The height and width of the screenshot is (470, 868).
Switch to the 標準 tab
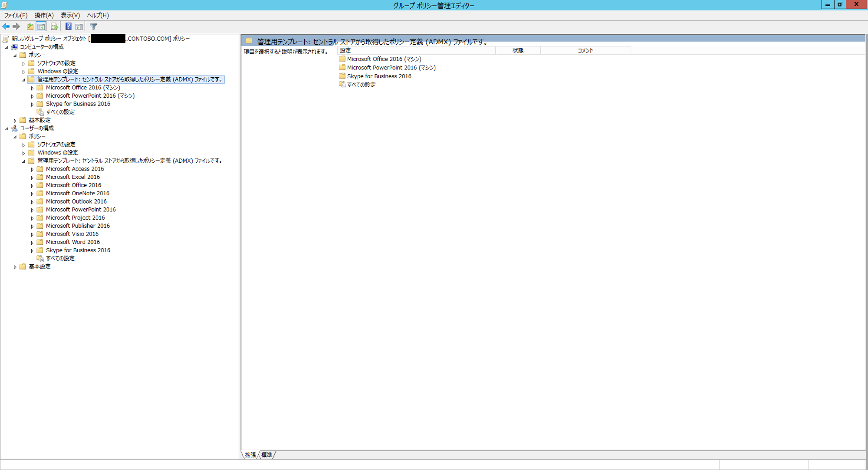click(267, 455)
